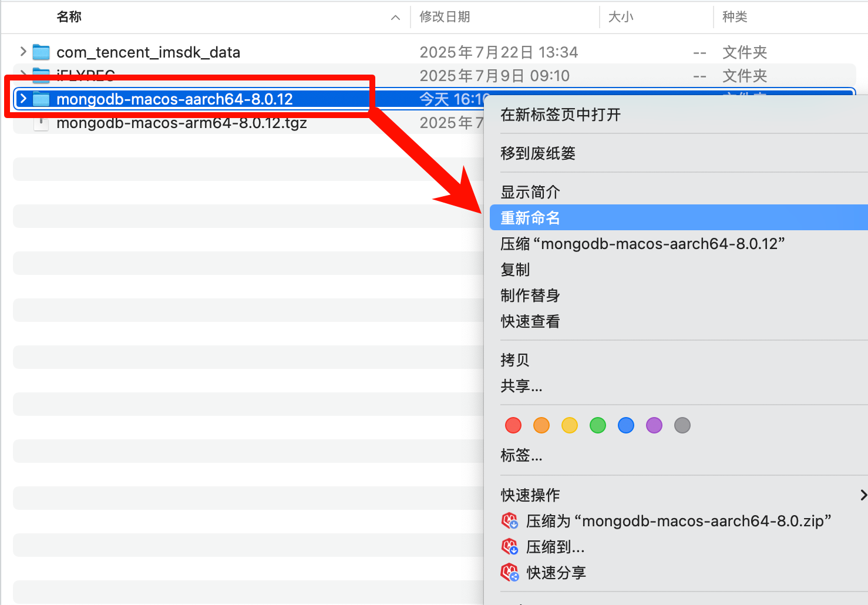Select 制作替身 menu entry
This screenshot has width=868, height=605.
point(530,295)
